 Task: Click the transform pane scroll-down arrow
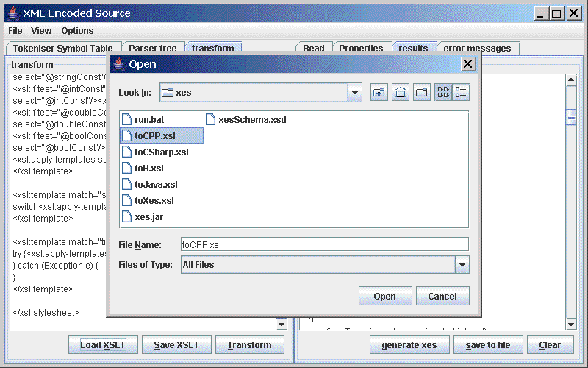tap(282, 324)
